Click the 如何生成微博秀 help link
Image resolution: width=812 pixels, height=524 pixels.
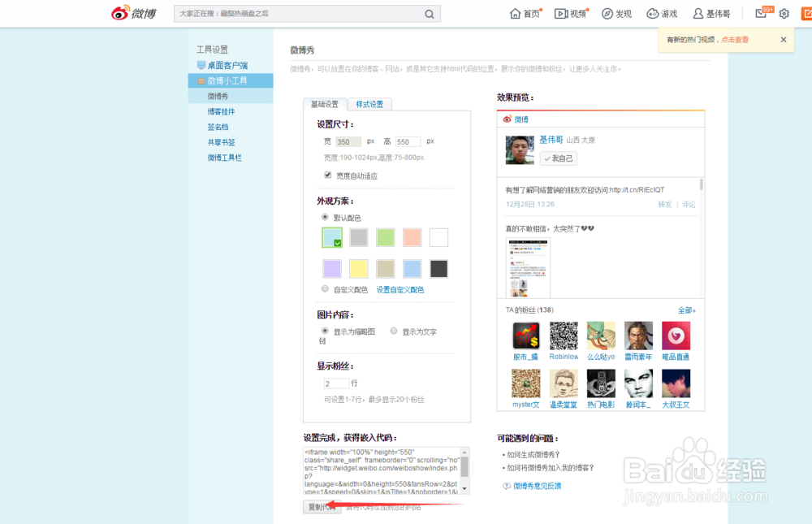(533, 455)
